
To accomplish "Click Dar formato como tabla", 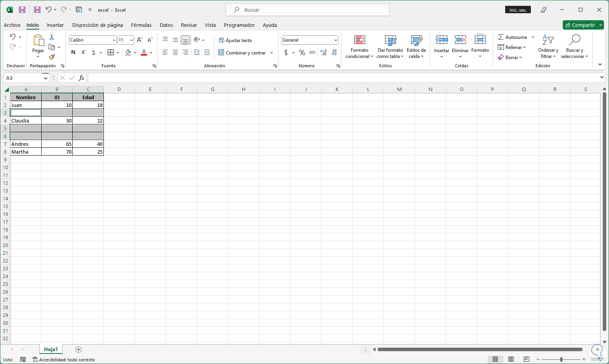I will tap(390, 47).
